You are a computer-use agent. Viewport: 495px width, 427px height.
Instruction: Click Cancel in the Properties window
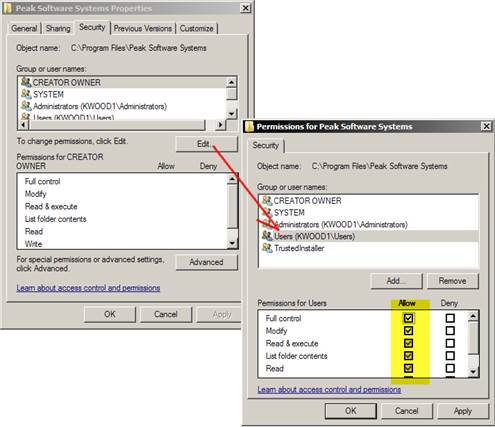[166, 314]
